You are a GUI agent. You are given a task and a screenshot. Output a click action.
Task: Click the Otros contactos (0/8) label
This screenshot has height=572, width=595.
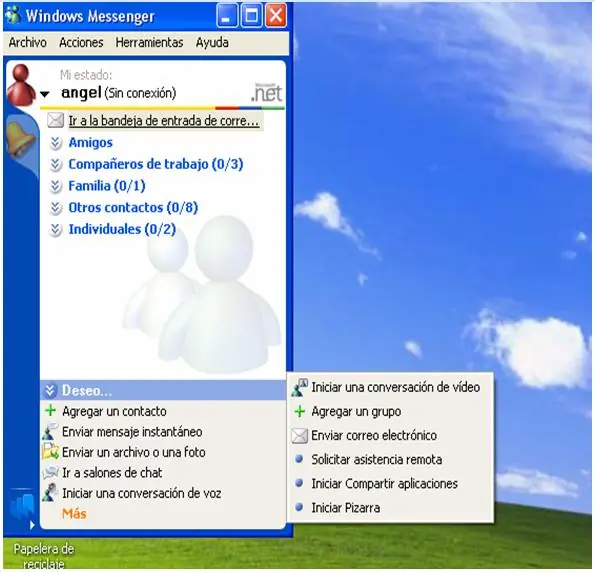(x=133, y=207)
